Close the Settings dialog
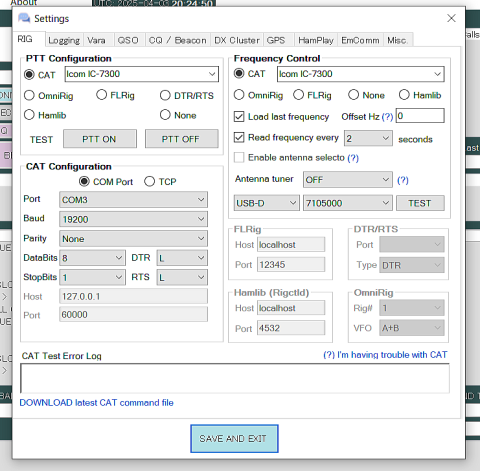Screen dimensions: 480x471 [x=451, y=18]
